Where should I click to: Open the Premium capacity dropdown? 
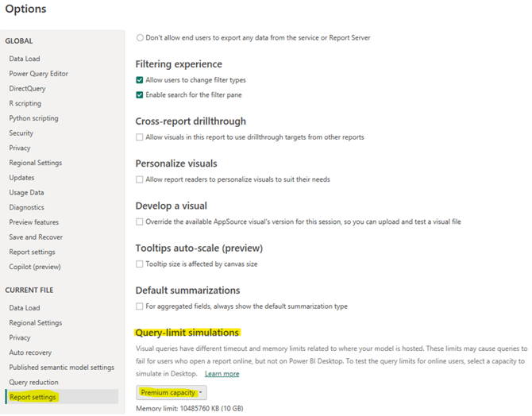[x=172, y=392]
